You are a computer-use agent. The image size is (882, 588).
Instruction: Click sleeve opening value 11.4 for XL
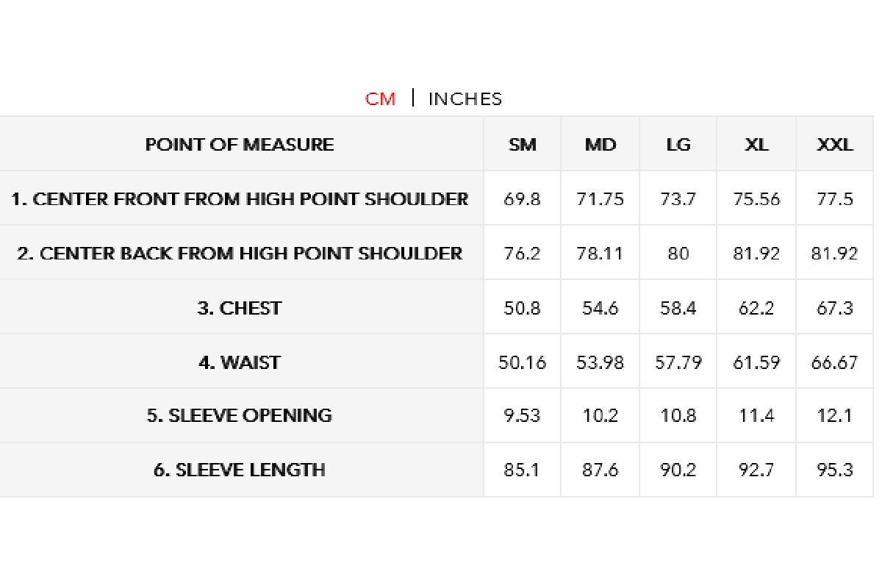756,415
